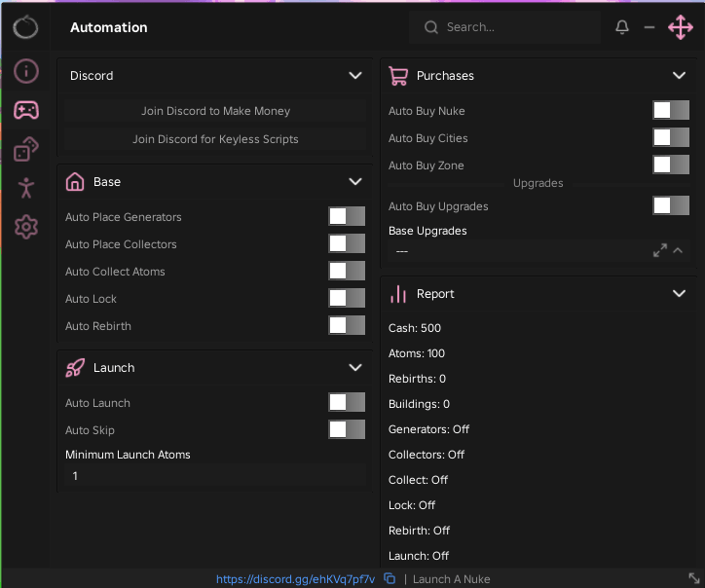Click the Rebirths: 0 report line
Screen dimensions: 705x588
[417, 379]
